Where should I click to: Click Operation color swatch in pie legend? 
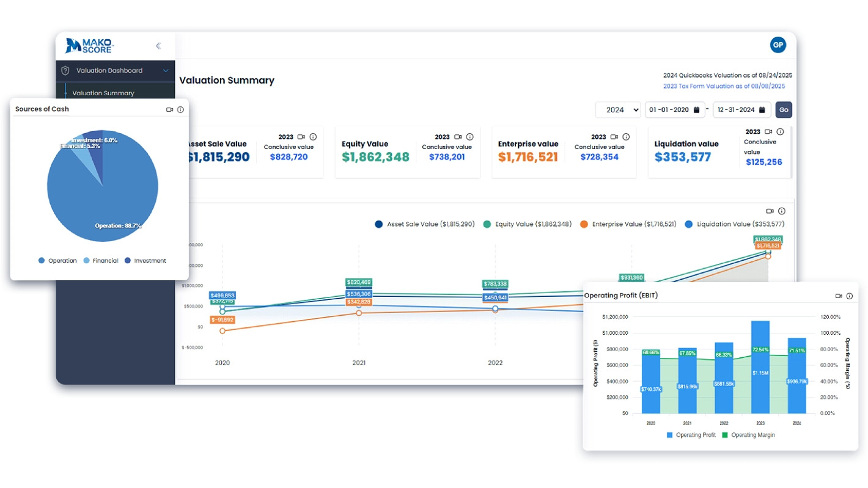(42, 261)
